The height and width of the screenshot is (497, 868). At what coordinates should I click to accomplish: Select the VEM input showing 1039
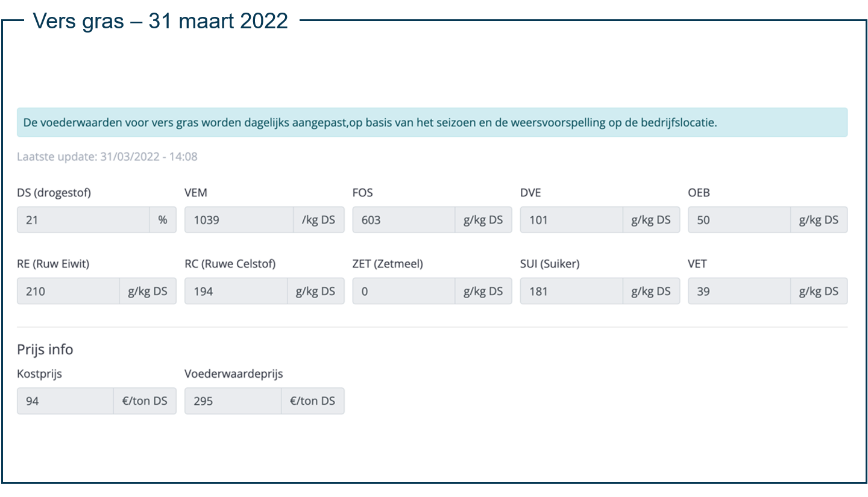click(239, 220)
